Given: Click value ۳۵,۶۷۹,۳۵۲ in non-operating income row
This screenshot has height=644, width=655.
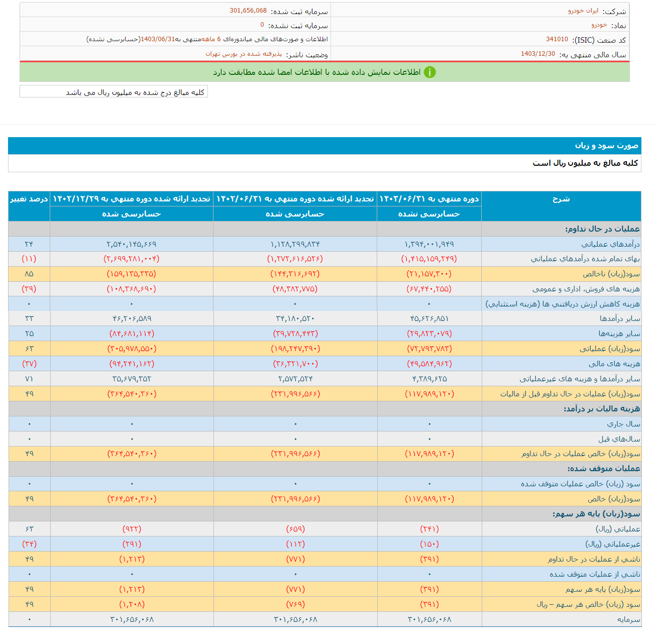Looking at the screenshot, I should click(x=132, y=379).
